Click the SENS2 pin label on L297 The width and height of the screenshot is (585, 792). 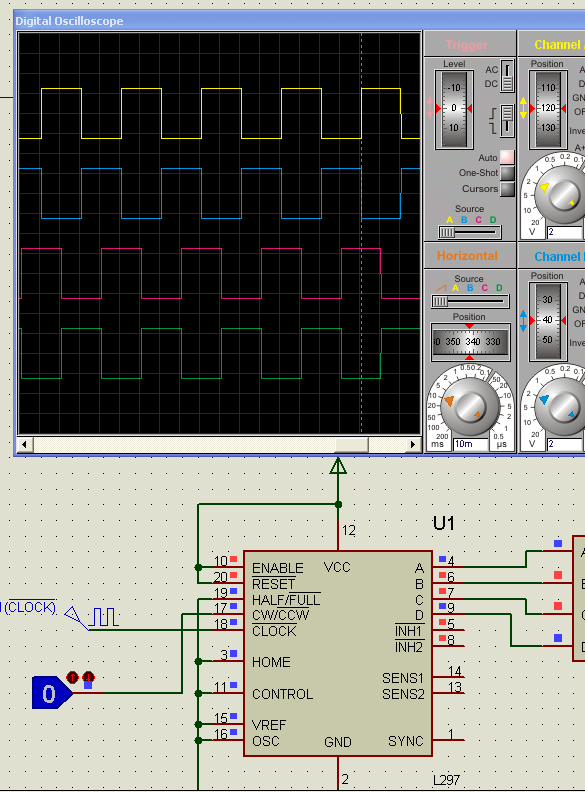click(x=403, y=695)
